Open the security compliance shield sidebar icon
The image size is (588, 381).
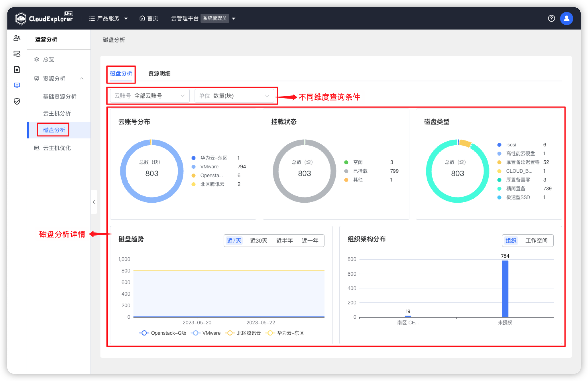point(17,101)
